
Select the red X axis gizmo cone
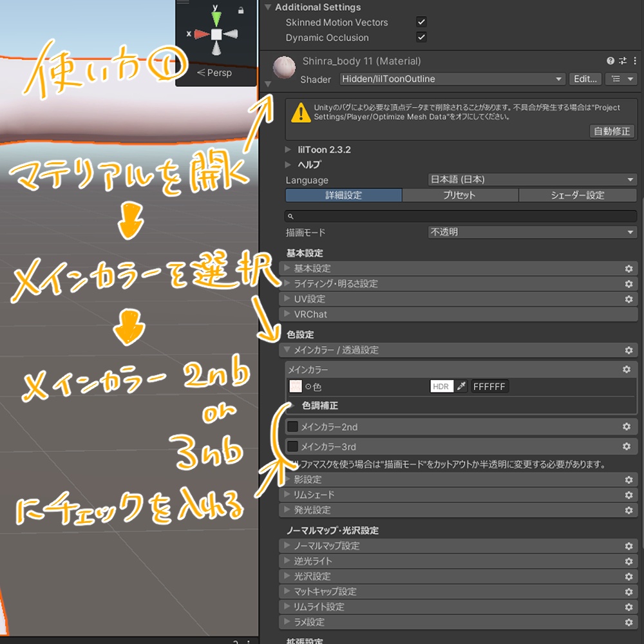pyautogui.click(x=202, y=34)
